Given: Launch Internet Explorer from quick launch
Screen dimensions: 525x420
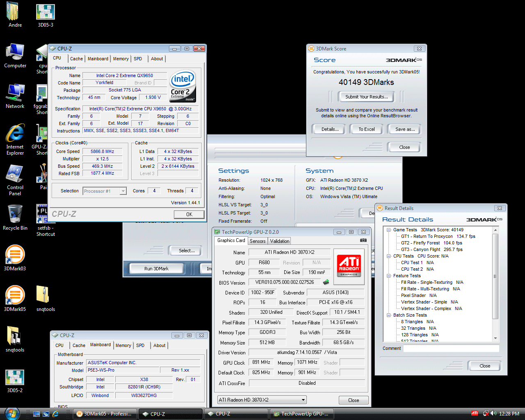Looking at the screenshot, I should pyautogui.click(x=55, y=414).
